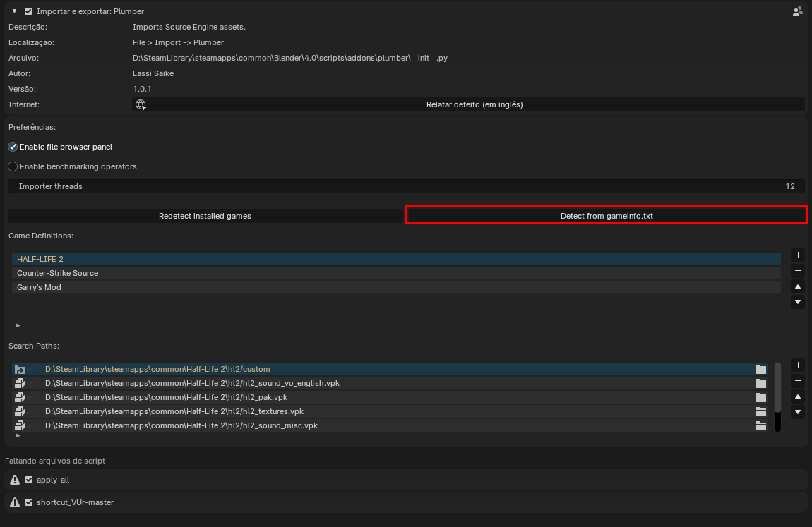Select hl2_sound_misc.vpk search path row

tap(390, 425)
